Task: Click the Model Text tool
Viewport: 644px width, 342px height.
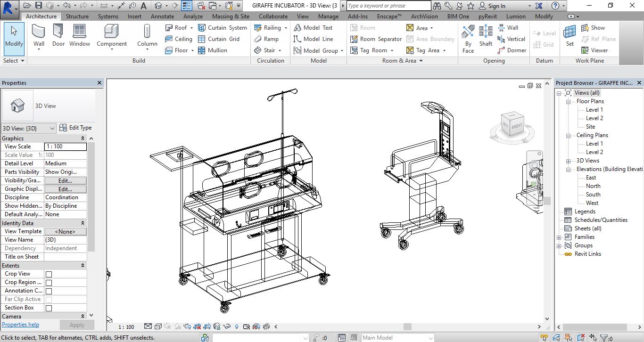Action: coord(314,28)
